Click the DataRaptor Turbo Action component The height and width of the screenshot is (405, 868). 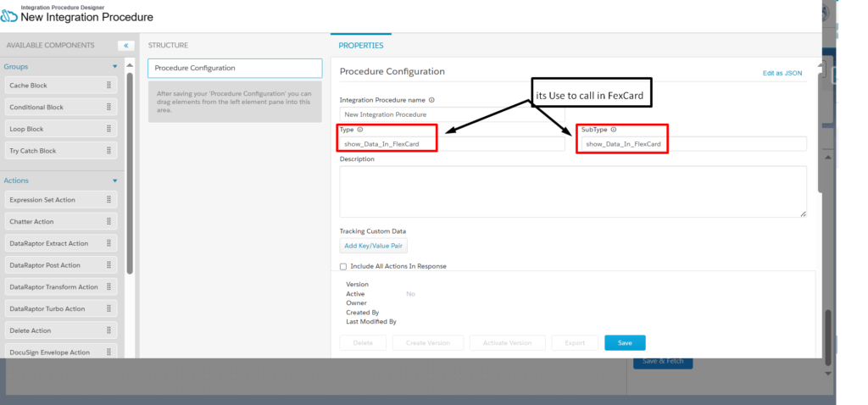coord(61,308)
